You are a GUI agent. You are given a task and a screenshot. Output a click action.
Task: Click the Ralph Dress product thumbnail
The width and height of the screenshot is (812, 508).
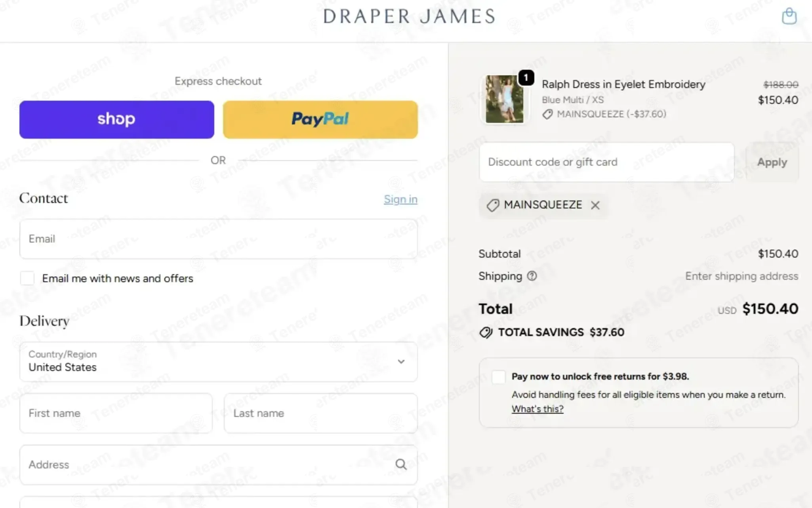[504, 99]
